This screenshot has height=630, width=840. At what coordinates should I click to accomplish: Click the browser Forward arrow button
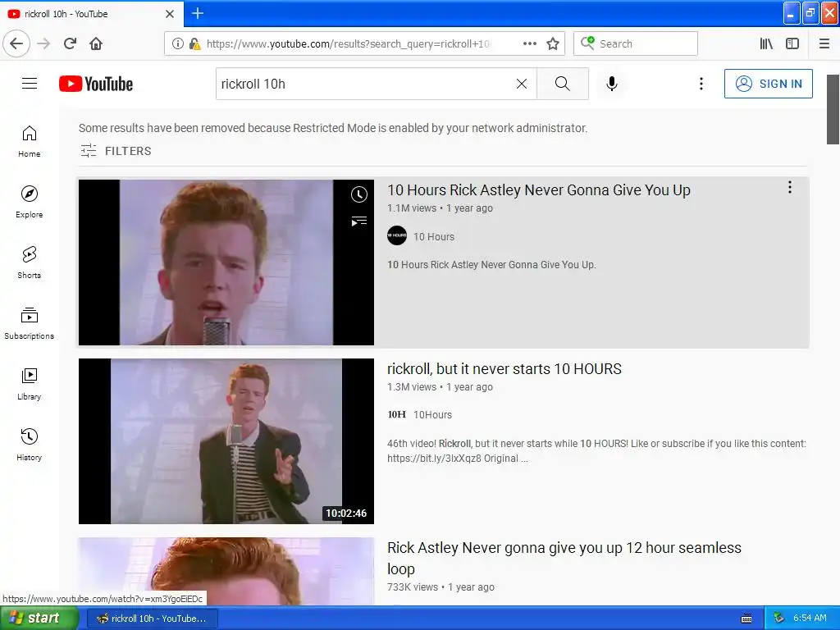(43, 43)
